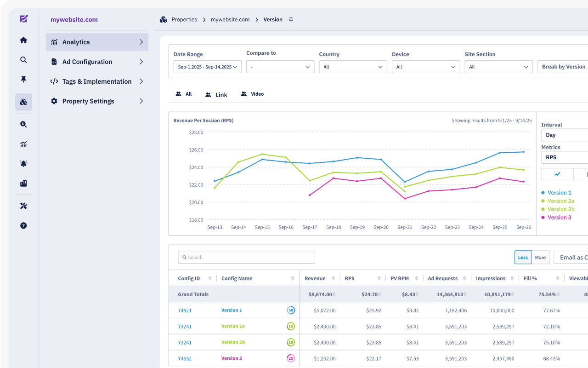This screenshot has height=368, width=588.
Task: Click the Grand Totals revenue $8,674.00
Action: tap(321, 294)
